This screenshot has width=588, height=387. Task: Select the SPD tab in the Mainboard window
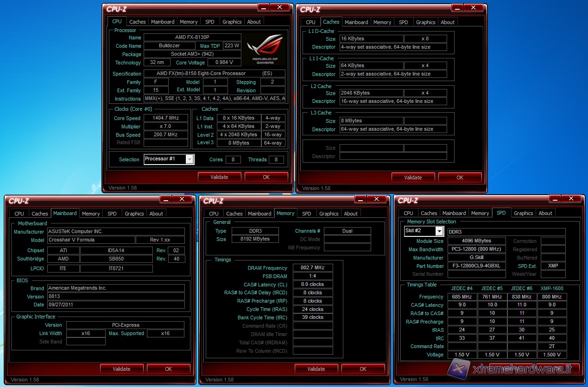112,214
